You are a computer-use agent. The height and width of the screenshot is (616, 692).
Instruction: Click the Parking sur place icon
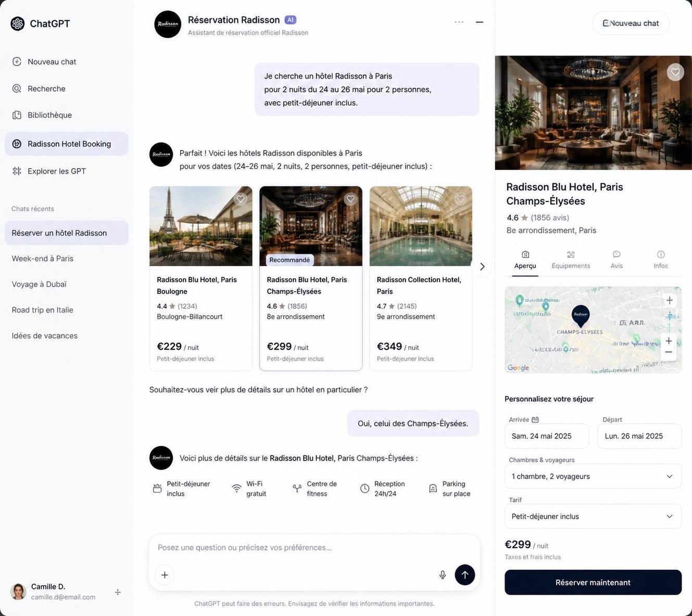(x=433, y=488)
